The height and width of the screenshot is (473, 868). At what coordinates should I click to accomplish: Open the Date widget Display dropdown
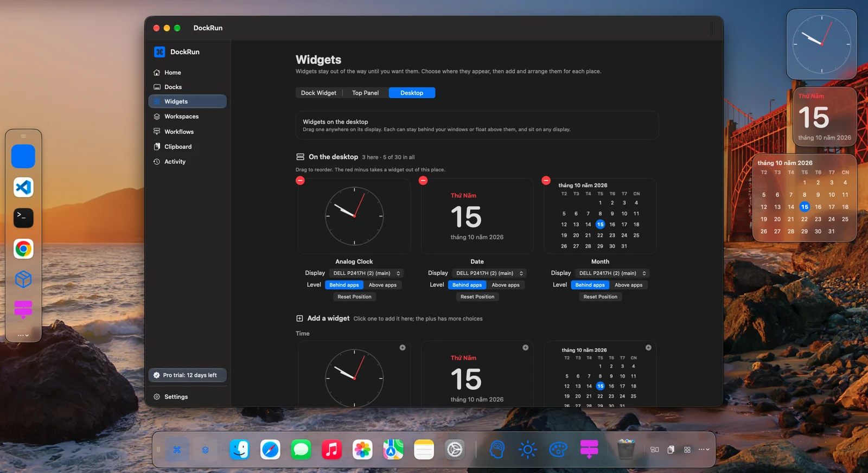point(489,273)
